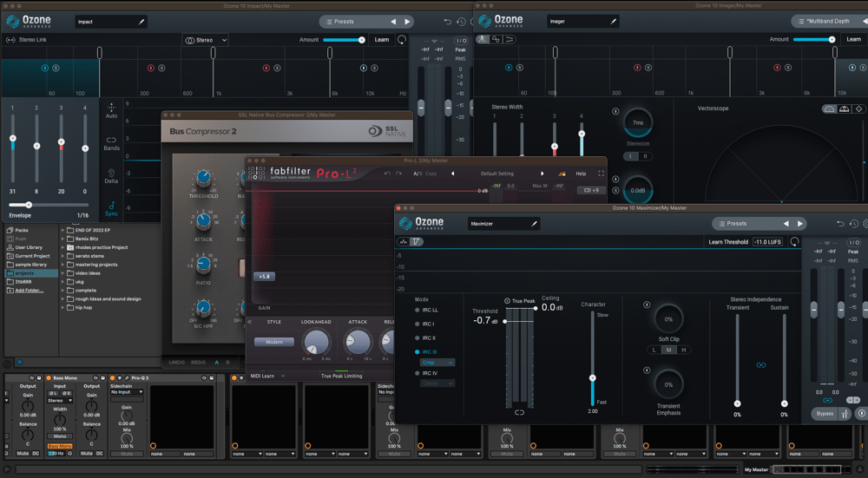Open Help in Pro-L 2 header

581,174
